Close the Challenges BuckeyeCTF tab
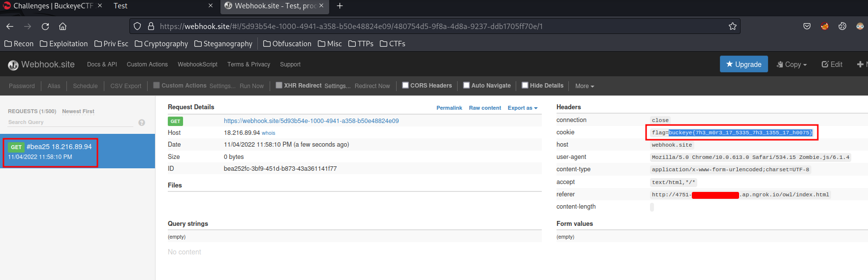 coord(100,6)
